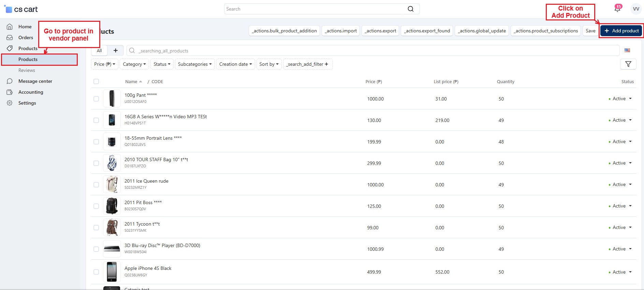Click the Add product button
The width and height of the screenshot is (644, 290).
(621, 31)
